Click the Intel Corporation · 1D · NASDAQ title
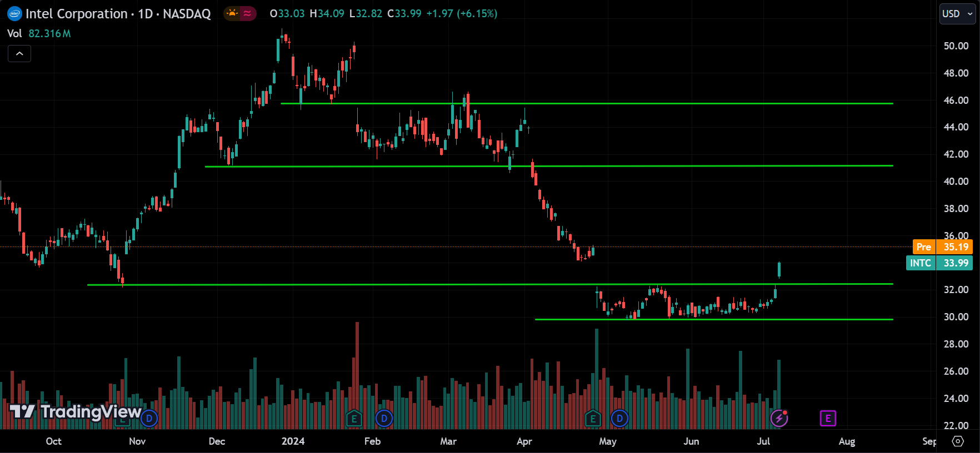980x453 pixels. (118, 14)
